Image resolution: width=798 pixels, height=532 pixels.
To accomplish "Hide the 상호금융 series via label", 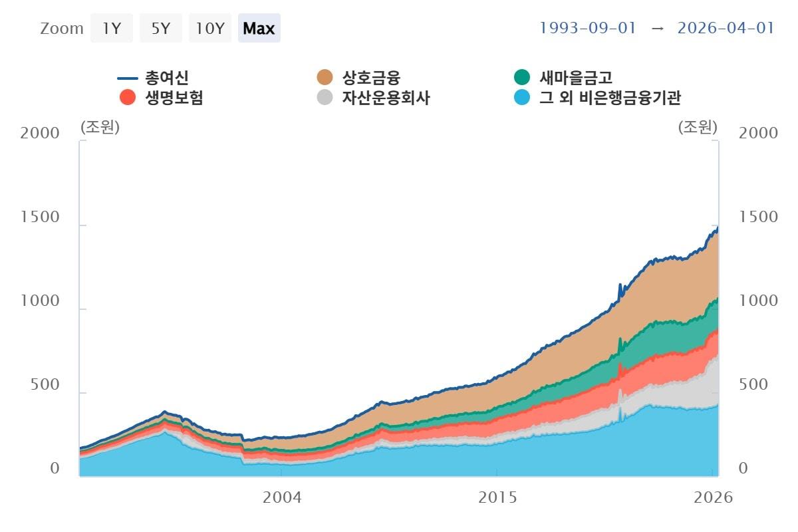I will (371, 78).
